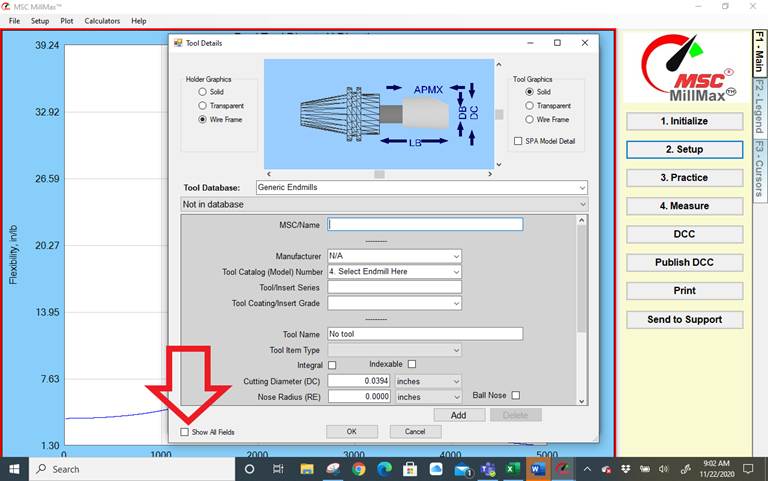Click the Nose Radius (RE) value field
Image resolution: width=768 pixels, height=481 pixels.
tap(359, 397)
